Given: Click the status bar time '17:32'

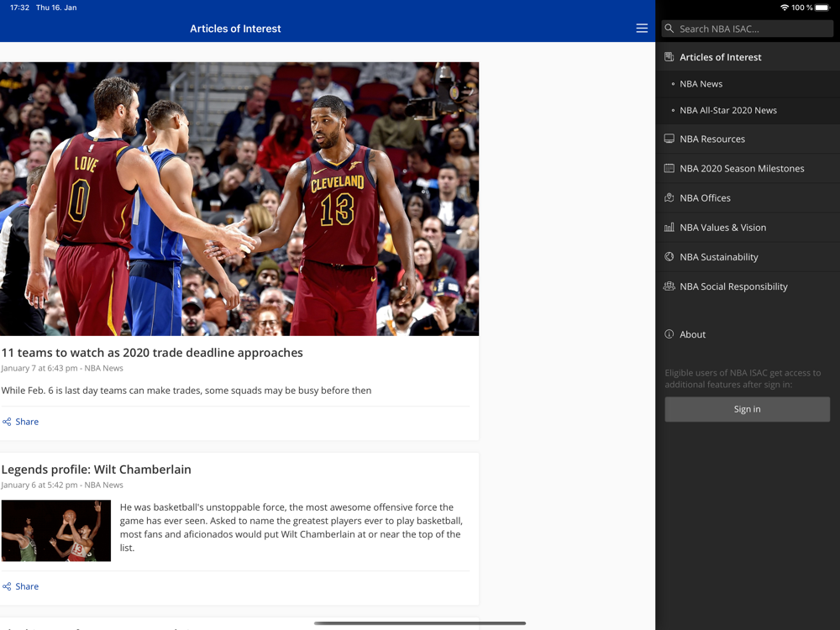Looking at the screenshot, I should tap(19, 8).
